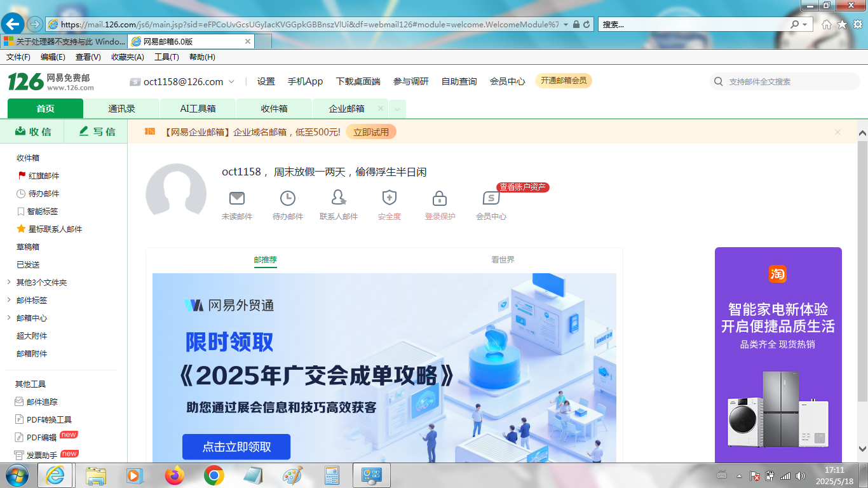Image resolution: width=868 pixels, height=488 pixels.
Task: Open the Calculator from taskbar
Action: (332, 475)
